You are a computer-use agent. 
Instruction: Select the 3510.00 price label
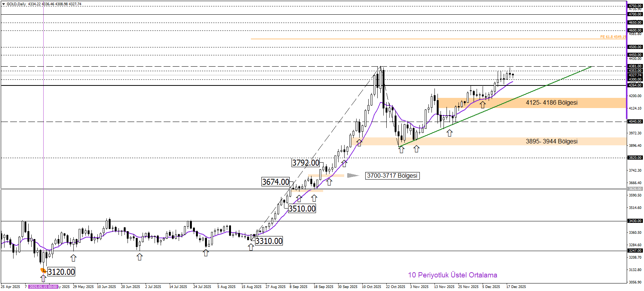click(x=302, y=209)
